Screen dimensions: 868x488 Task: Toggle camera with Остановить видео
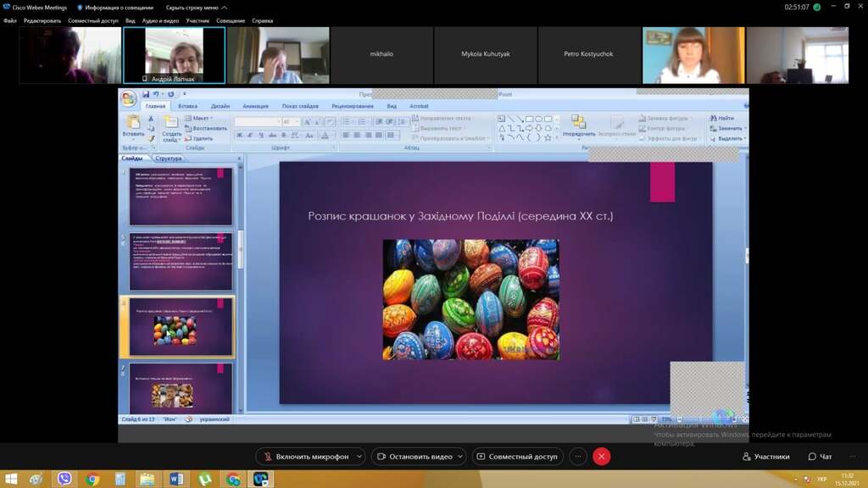point(414,457)
